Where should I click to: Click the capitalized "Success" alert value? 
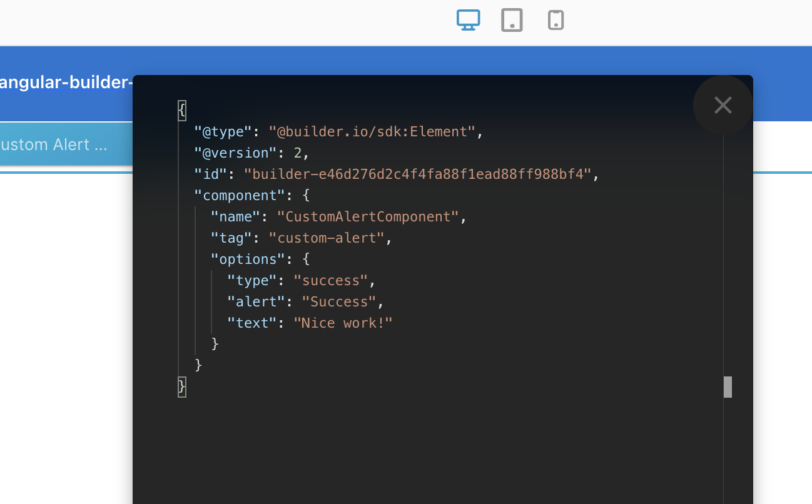coord(338,301)
